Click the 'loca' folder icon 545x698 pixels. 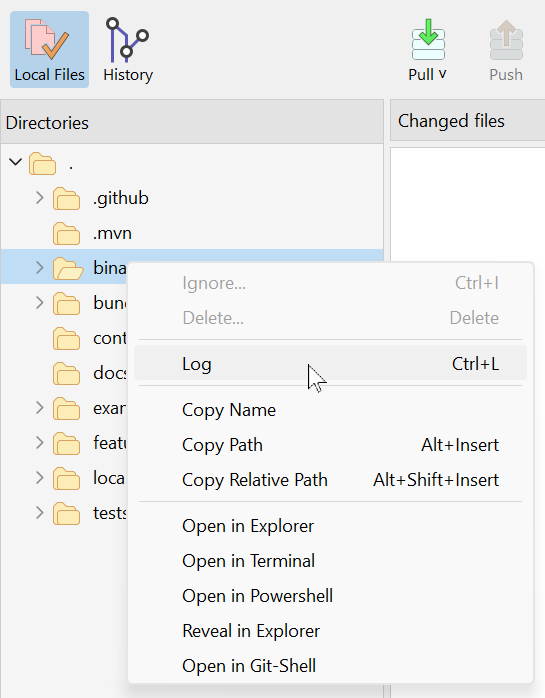(x=66, y=479)
